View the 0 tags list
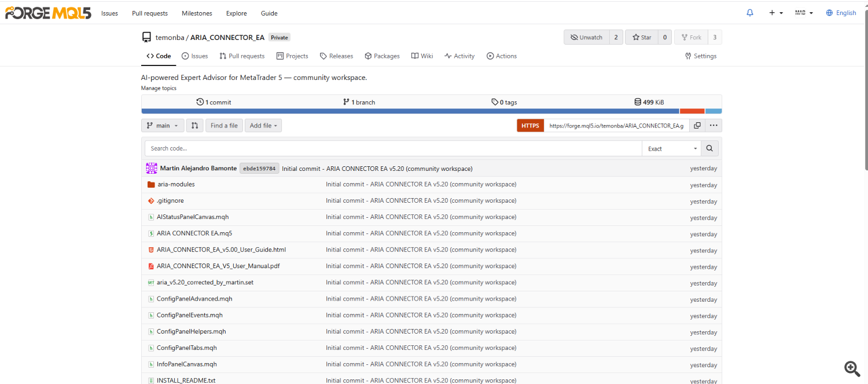This screenshot has height=384, width=868. point(504,102)
